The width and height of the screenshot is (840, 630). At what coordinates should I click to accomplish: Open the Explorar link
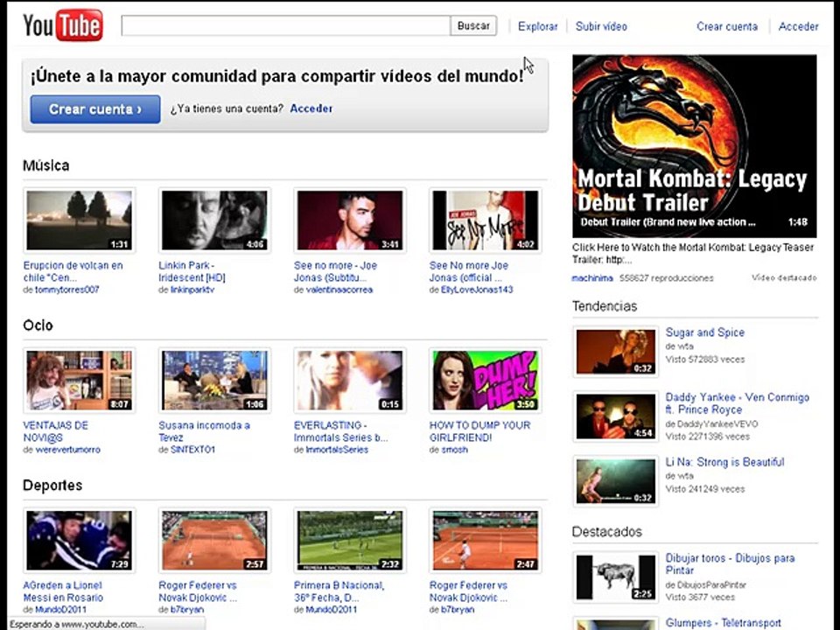(x=537, y=26)
